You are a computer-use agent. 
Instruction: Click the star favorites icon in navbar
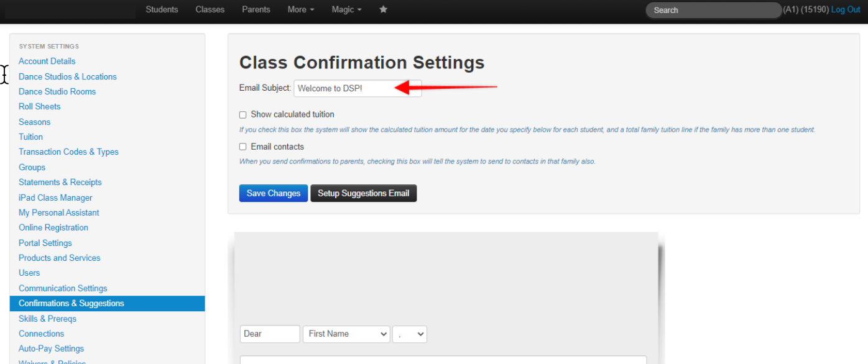tap(383, 9)
